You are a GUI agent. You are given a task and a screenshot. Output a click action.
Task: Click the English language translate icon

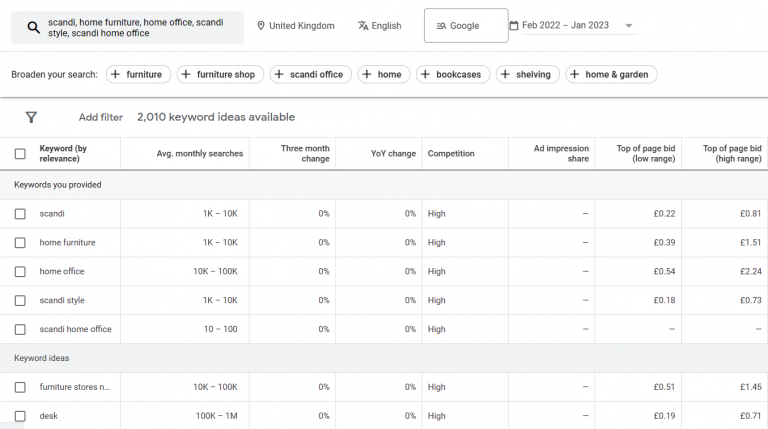(363, 26)
